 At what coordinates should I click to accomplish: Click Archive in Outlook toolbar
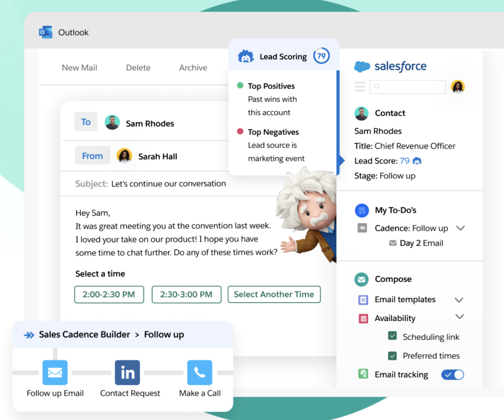[x=193, y=68]
